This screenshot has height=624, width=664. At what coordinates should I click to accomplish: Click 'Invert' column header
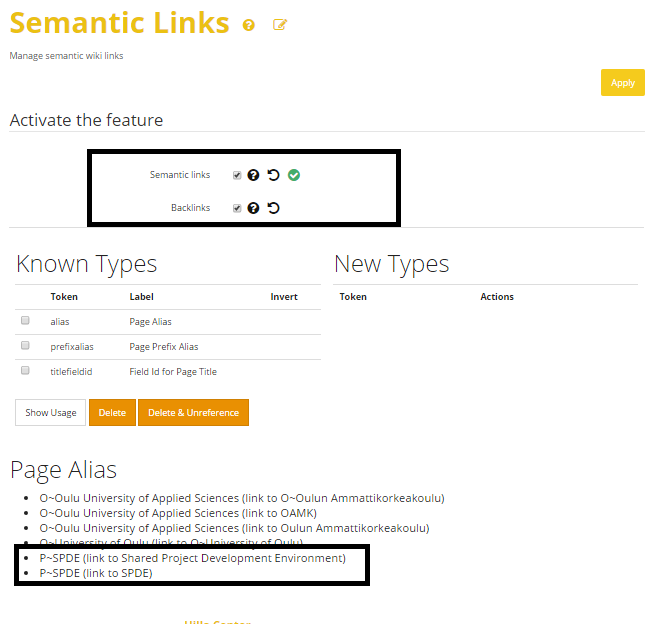click(284, 297)
